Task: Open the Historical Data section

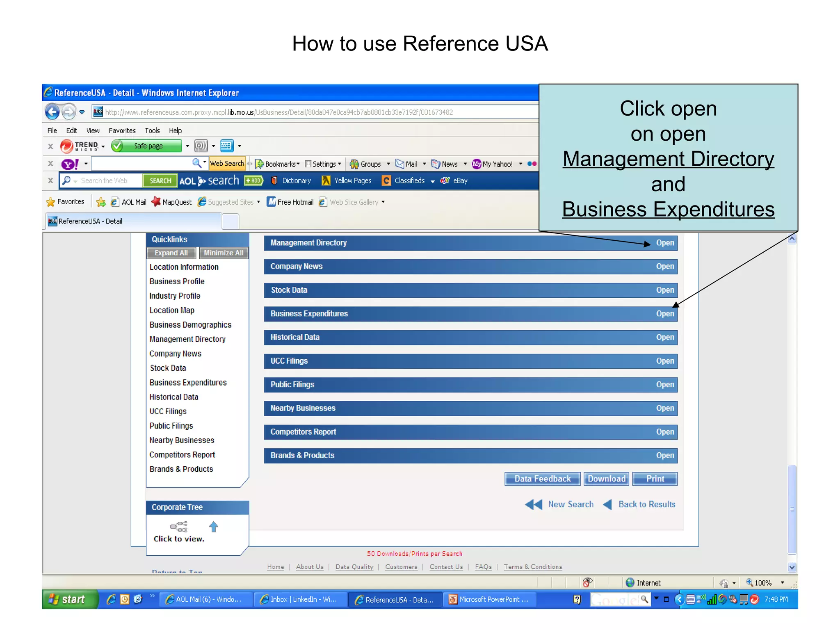Action: [x=665, y=337]
